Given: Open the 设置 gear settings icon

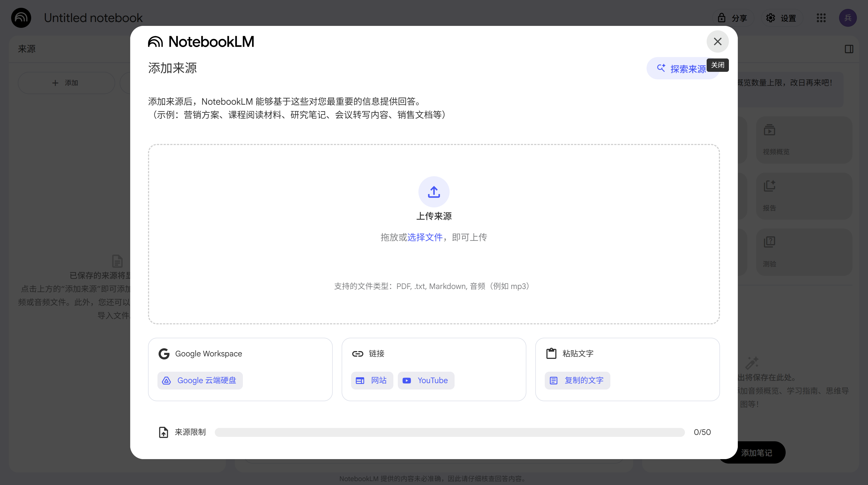Looking at the screenshot, I should pos(771,18).
